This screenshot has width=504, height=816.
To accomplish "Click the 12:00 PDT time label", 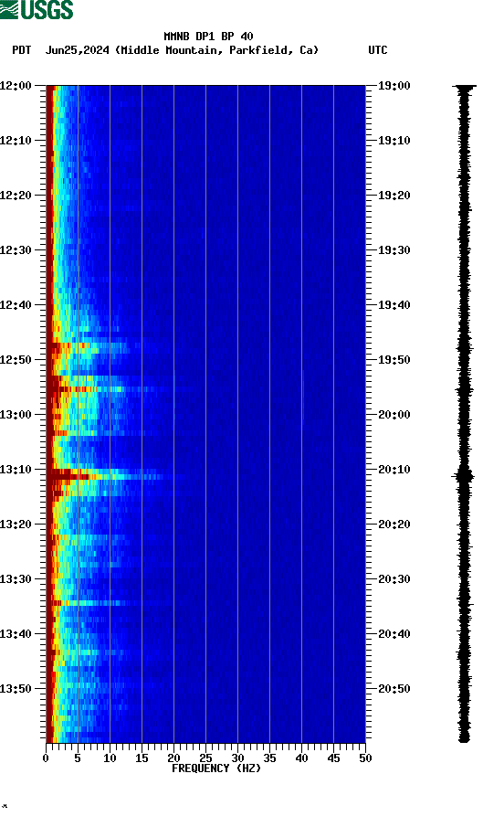I will [16, 86].
